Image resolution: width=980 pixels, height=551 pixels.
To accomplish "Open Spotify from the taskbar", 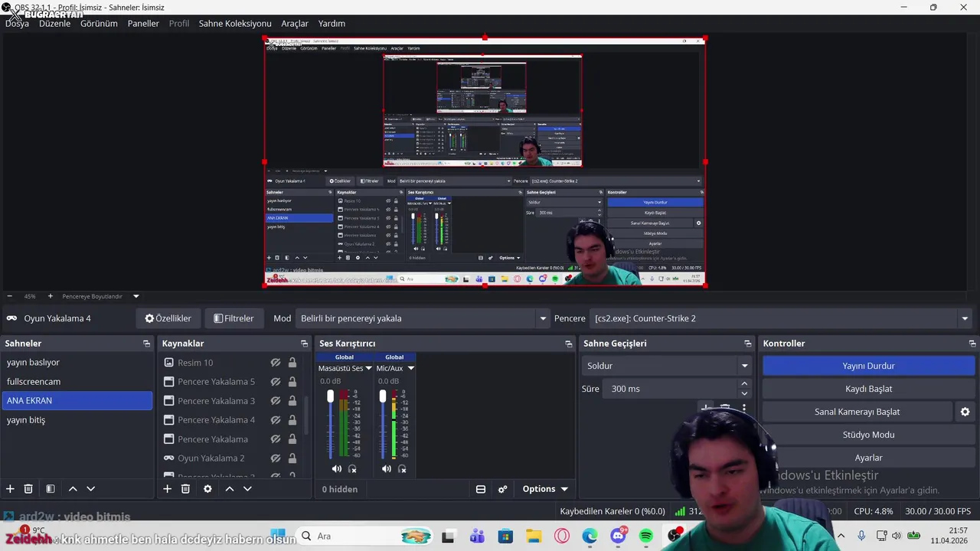I will coord(645,536).
